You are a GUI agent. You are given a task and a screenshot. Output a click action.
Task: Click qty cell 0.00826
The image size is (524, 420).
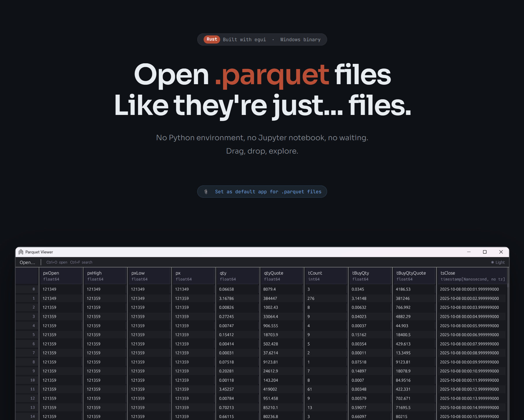227,307
